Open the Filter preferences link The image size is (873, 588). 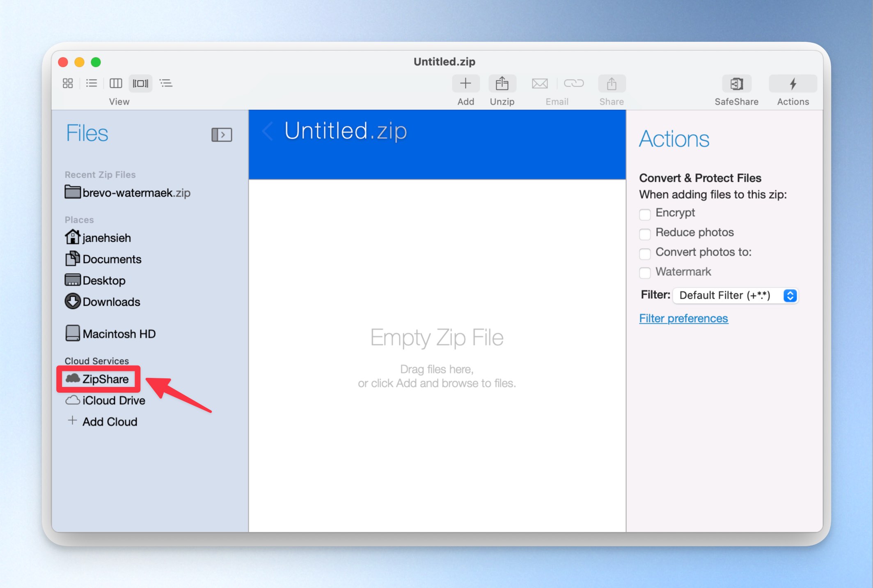point(684,318)
